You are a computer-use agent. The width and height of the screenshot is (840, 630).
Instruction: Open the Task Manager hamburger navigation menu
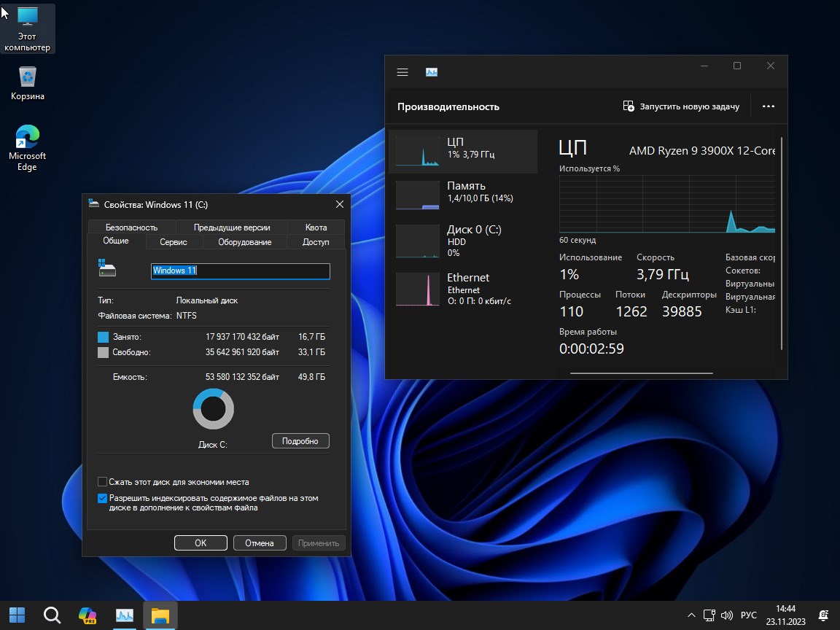click(x=402, y=72)
